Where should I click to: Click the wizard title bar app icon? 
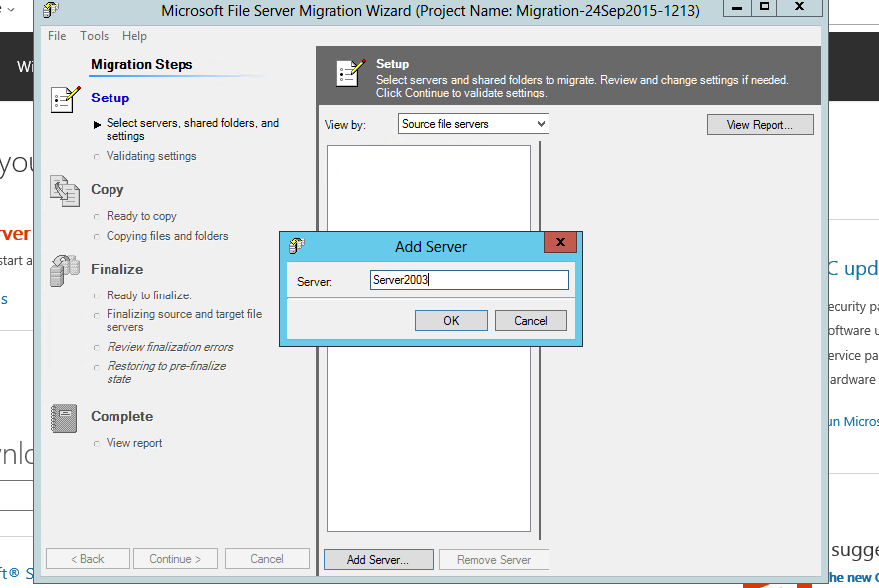[51, 10]
